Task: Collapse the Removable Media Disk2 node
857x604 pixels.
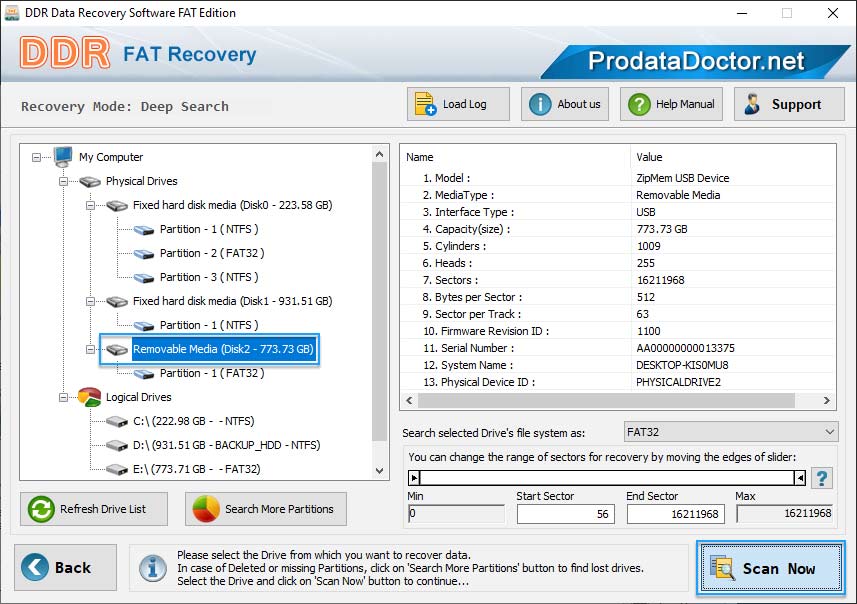Action: (90, 349)
